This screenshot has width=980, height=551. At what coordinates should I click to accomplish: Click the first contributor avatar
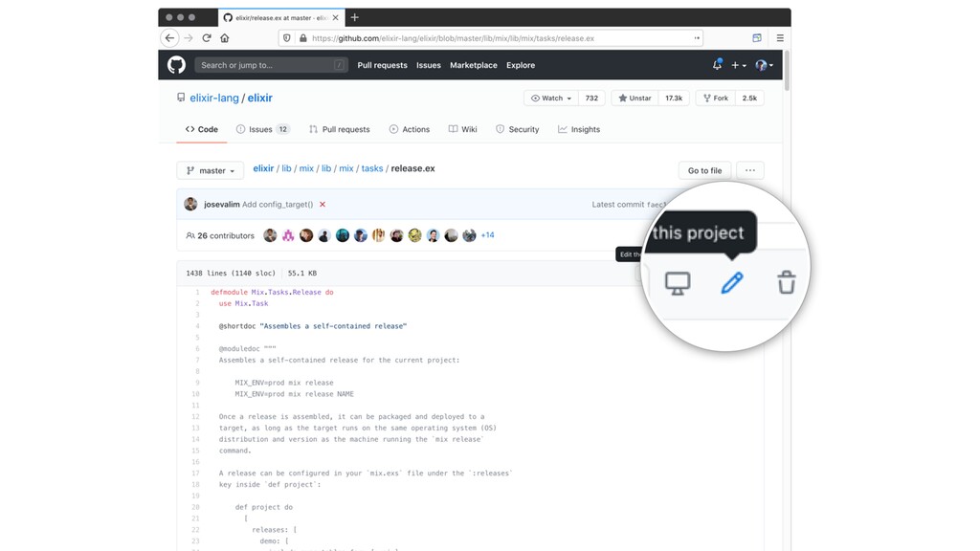[270, 235]
